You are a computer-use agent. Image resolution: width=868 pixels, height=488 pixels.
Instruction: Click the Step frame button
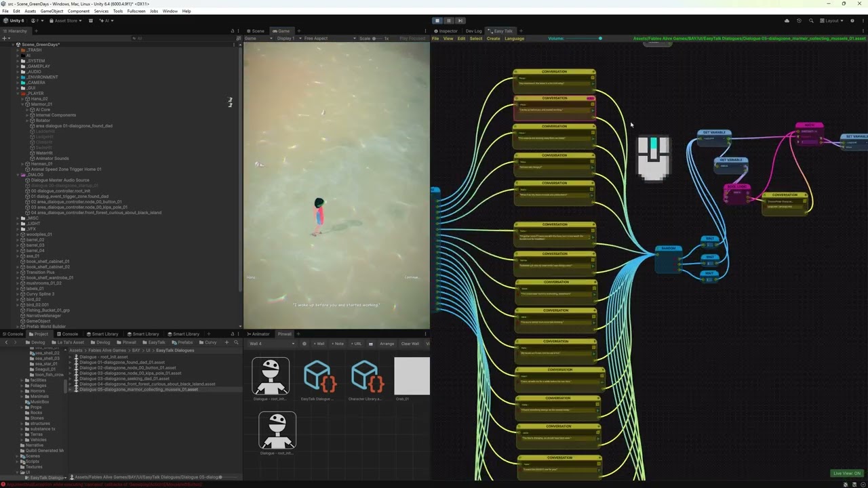pyautogui.click(x=460, y=20)
